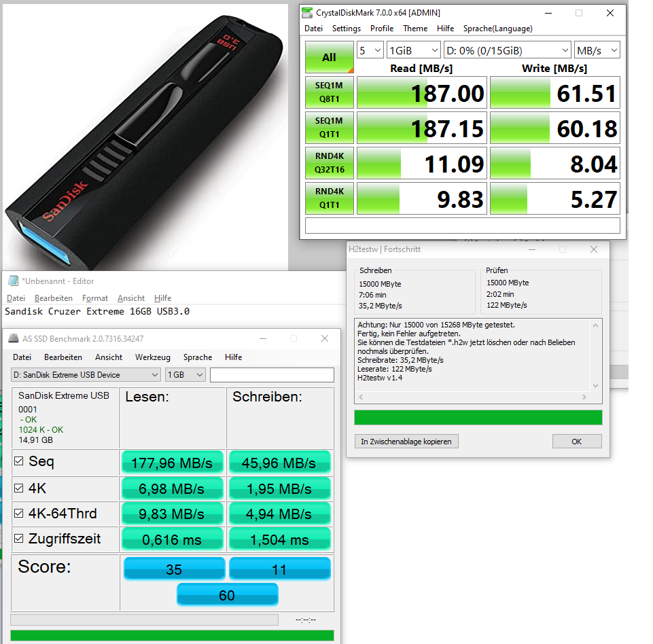Open Format menu in Editor
The image size is (653, 644).
[95, 298]
